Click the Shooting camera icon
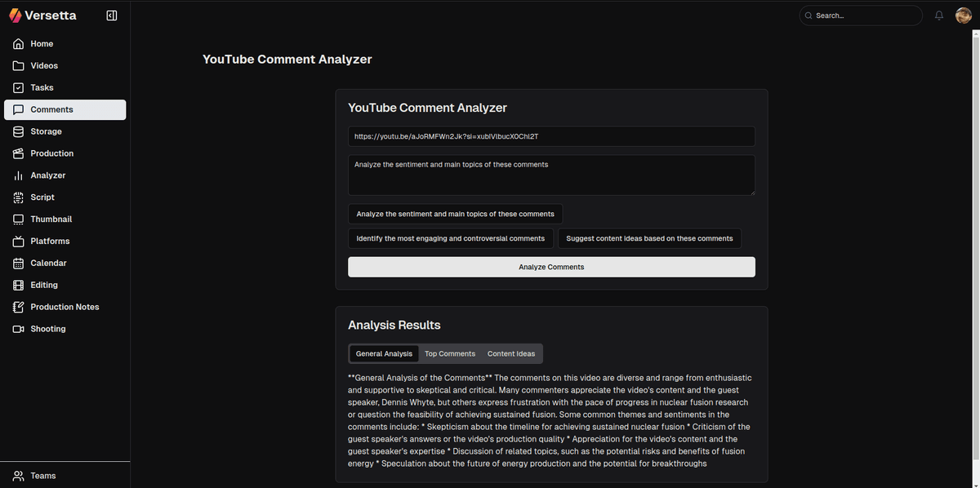The height and width of the screenshot is (488, 980). tap(18, 330)
